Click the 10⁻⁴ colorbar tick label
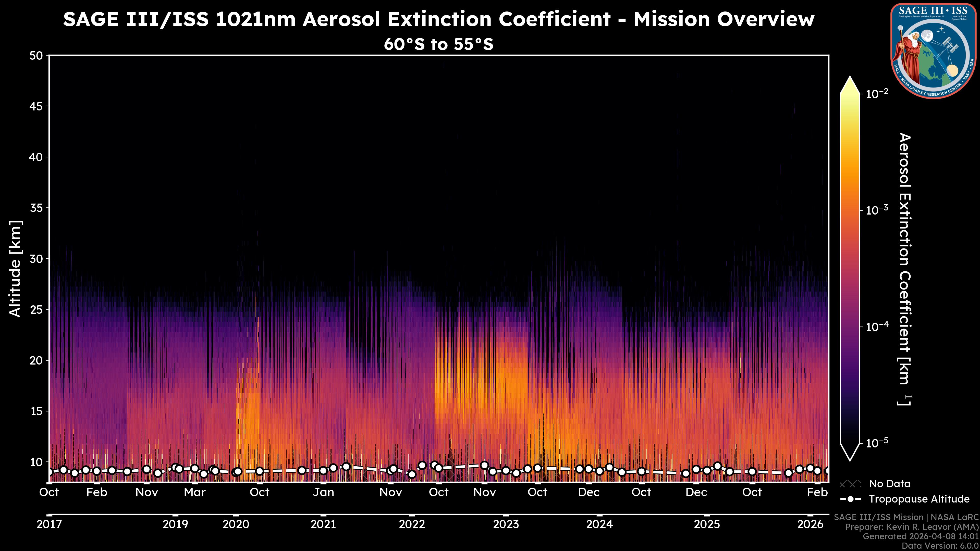Viewport: 980px width, 551px height. pos(877,327)
